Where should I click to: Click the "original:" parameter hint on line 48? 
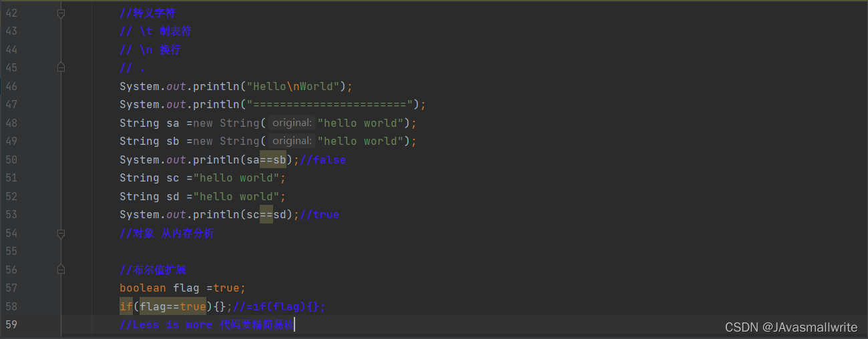pos(292,123)
